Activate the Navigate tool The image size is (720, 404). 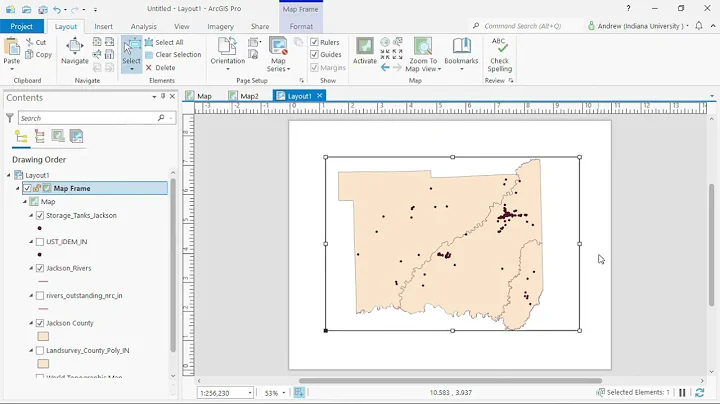point(74,51)
